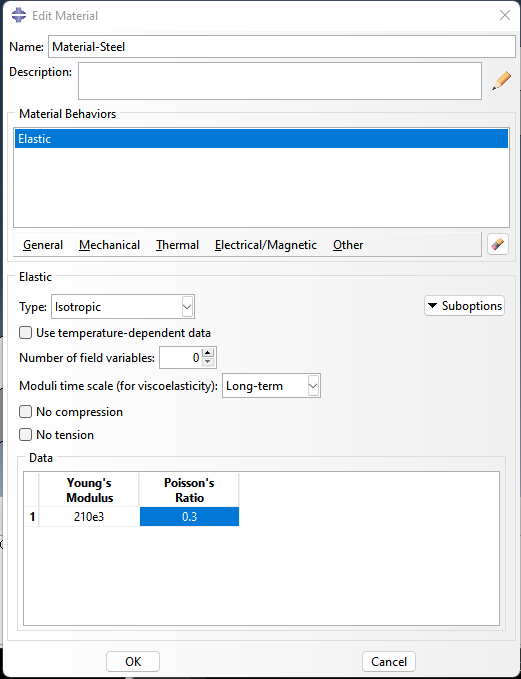Toggle the No tension checkbox

[x=26, y=434]
